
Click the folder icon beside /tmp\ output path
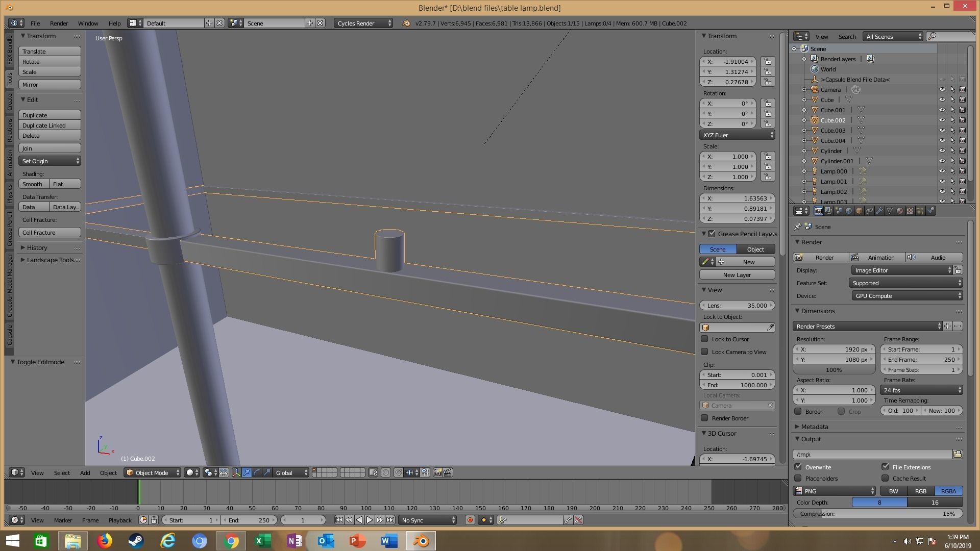(958, 454)
